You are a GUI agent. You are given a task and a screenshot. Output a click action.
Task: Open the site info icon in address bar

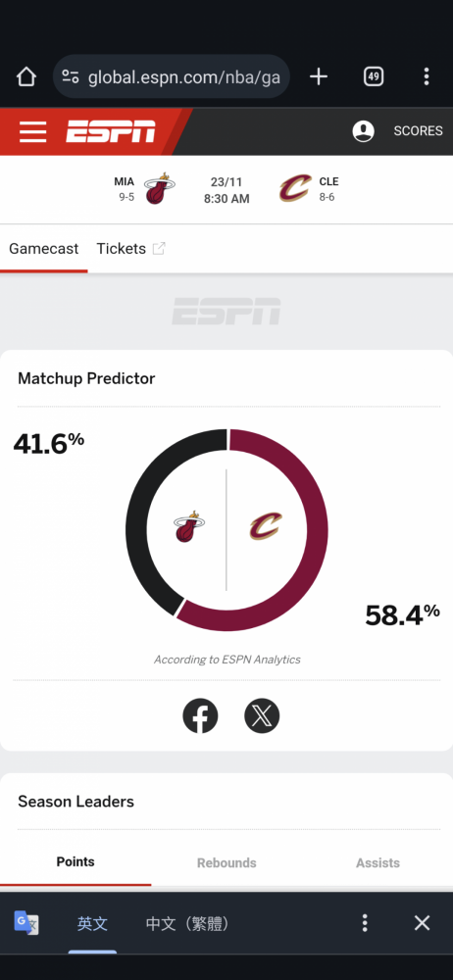pyautogui.click(x=71, y=77)
